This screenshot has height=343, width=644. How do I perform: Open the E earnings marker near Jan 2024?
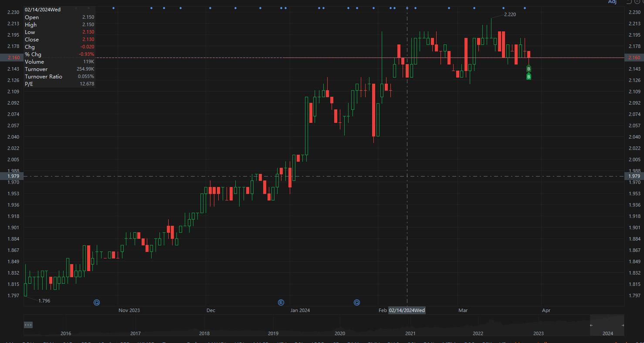(281, 302)
